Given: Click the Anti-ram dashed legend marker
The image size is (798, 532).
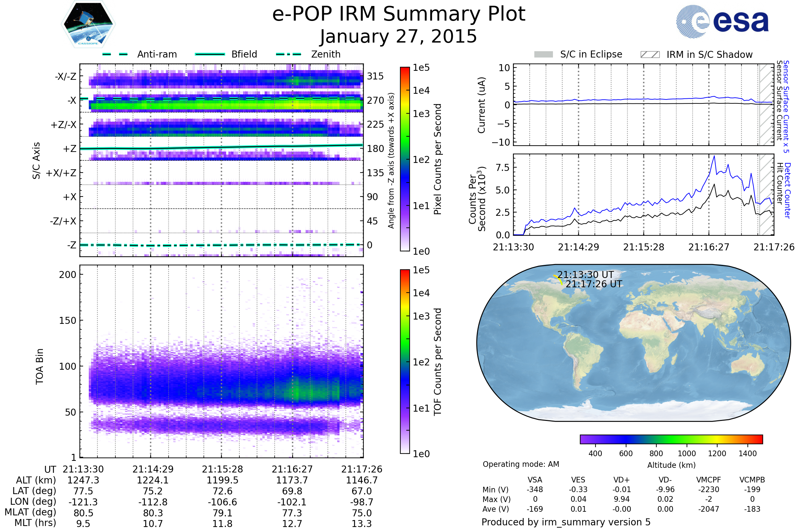Looking at the screenshot, I should 115,54.
